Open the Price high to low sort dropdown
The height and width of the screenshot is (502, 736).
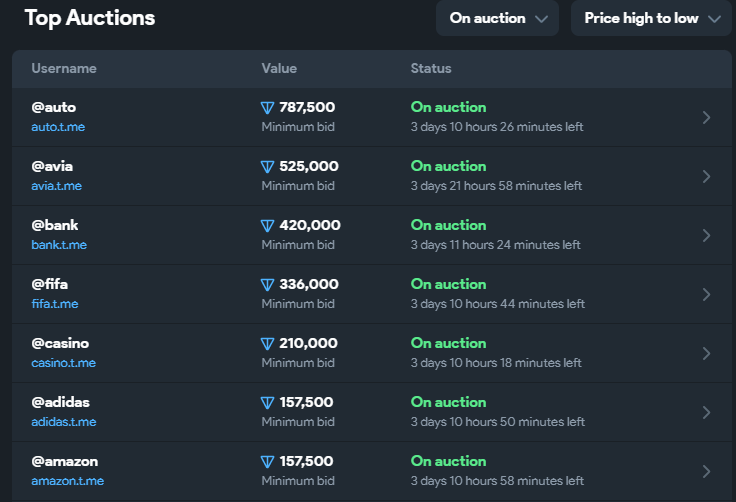tap(650, 18)
